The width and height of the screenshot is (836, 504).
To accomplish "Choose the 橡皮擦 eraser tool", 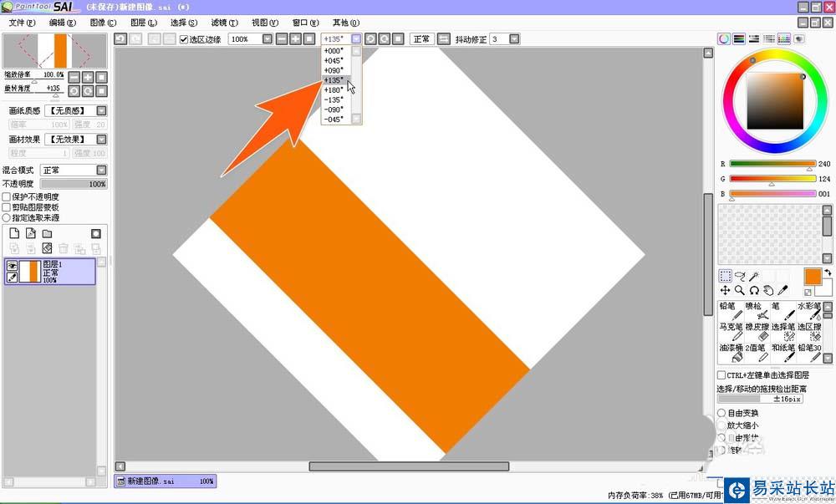I will pyautogui.click(x=757, y=332).
